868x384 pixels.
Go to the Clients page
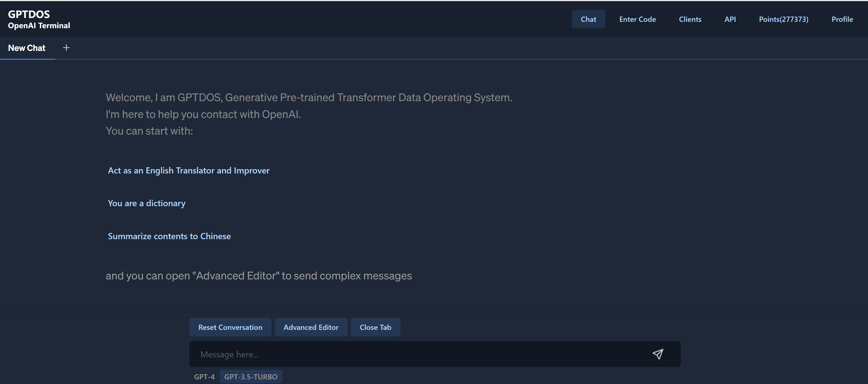pos(690,19)
